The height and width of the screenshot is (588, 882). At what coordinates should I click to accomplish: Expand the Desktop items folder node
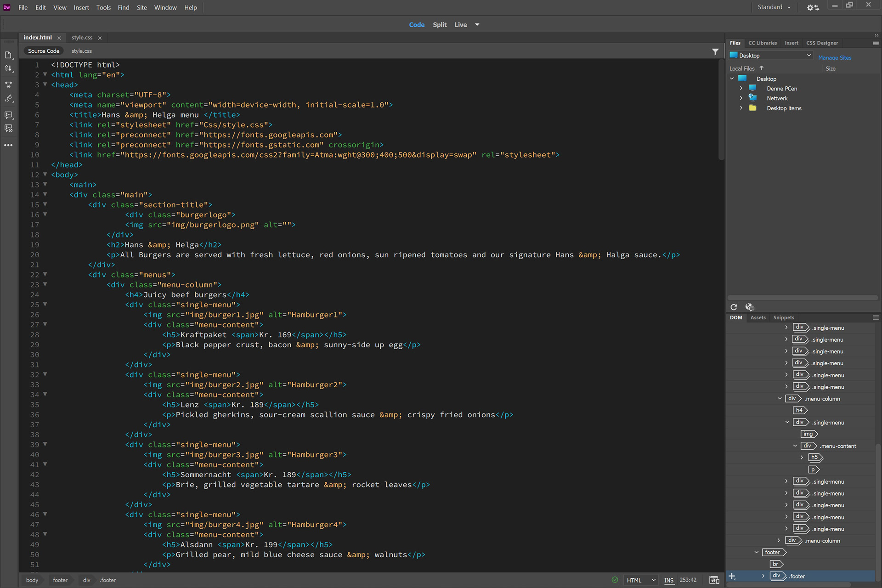click(741, 108)
